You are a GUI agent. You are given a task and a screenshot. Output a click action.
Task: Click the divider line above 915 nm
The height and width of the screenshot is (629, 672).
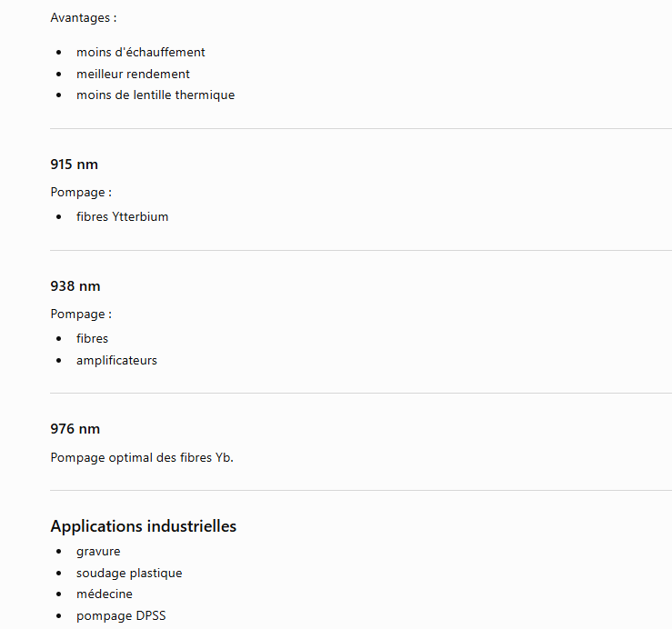coord(361,128)
